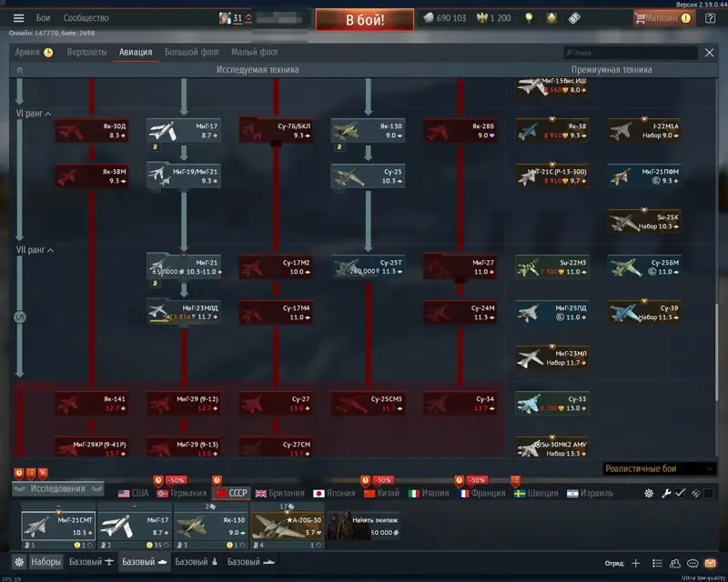Switch to the Большой флот tab
Screen dimensions: 728x582
192,52
